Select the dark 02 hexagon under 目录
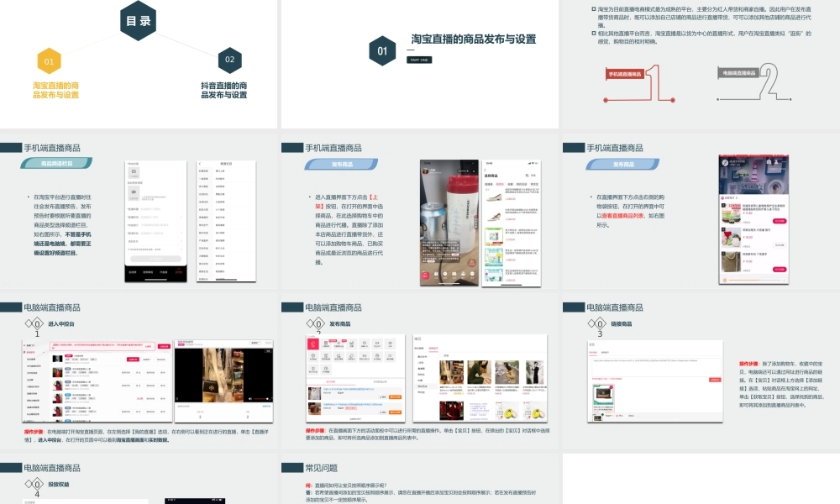The height and width of the screenshot is (504, 840). click(229, 60)
